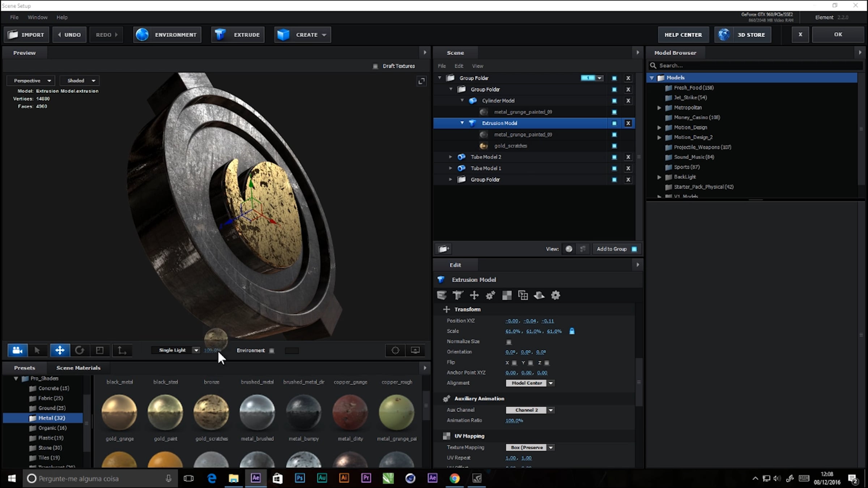This screenshot has height=488, width=868.
Task: Open the Window menu
Action: tap(37, 17)
